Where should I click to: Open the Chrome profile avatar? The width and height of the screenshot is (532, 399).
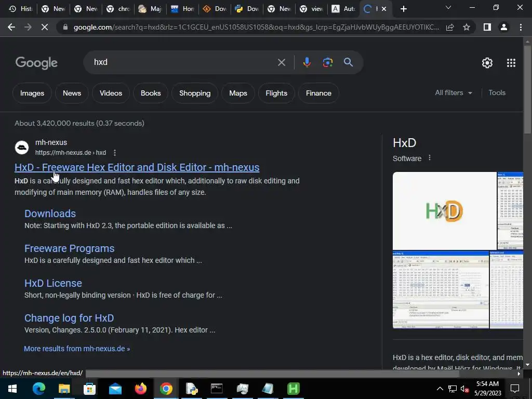coord(504,27)
